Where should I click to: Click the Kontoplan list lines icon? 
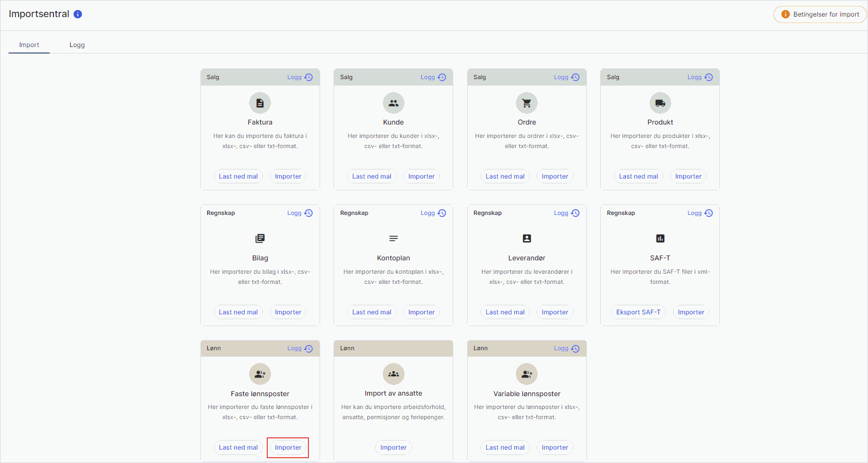point(393,238)
